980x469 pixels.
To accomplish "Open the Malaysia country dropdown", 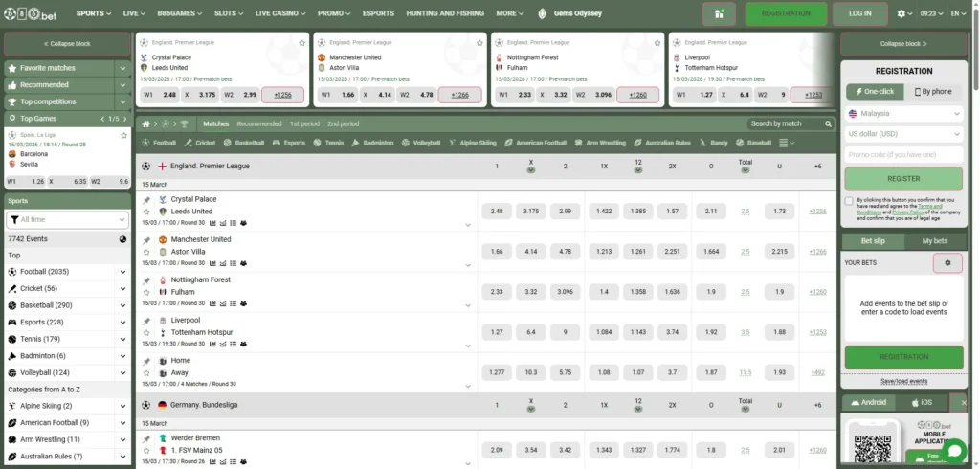I will (x=903, y=114).
